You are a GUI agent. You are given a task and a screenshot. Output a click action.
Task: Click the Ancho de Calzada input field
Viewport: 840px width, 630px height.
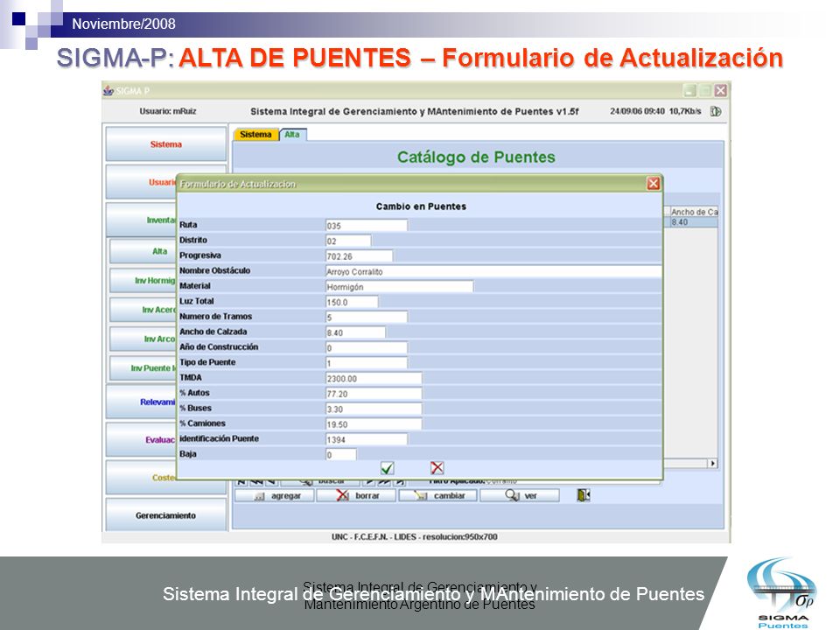coord(355,332)
